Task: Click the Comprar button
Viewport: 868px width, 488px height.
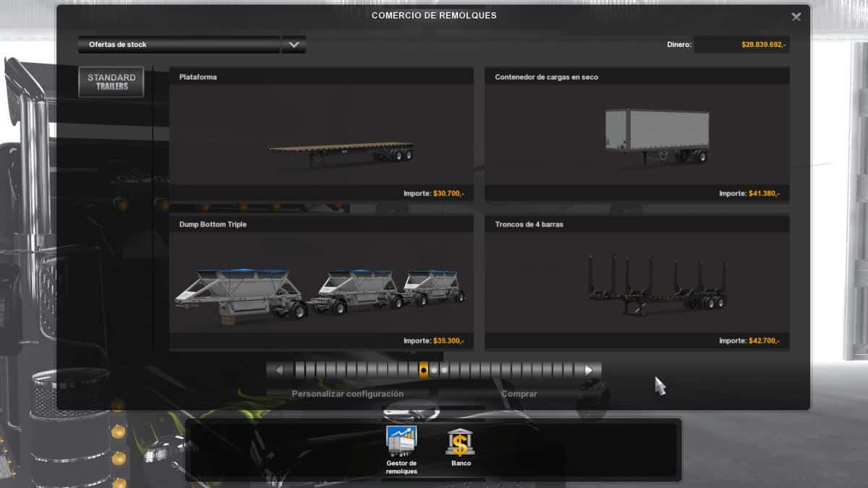Action: (x=519, y=394)
